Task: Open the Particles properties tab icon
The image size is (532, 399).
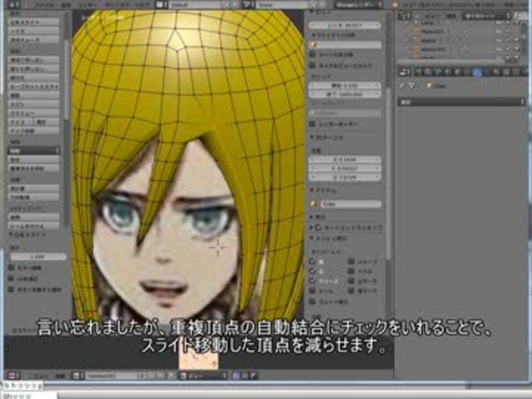Action: coord(516,72)
